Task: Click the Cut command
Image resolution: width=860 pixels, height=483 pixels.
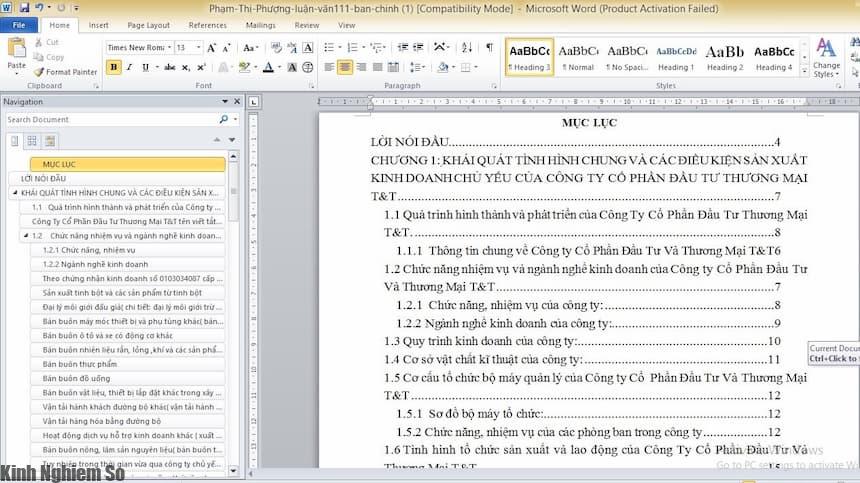Action: [x=47, y=42]
